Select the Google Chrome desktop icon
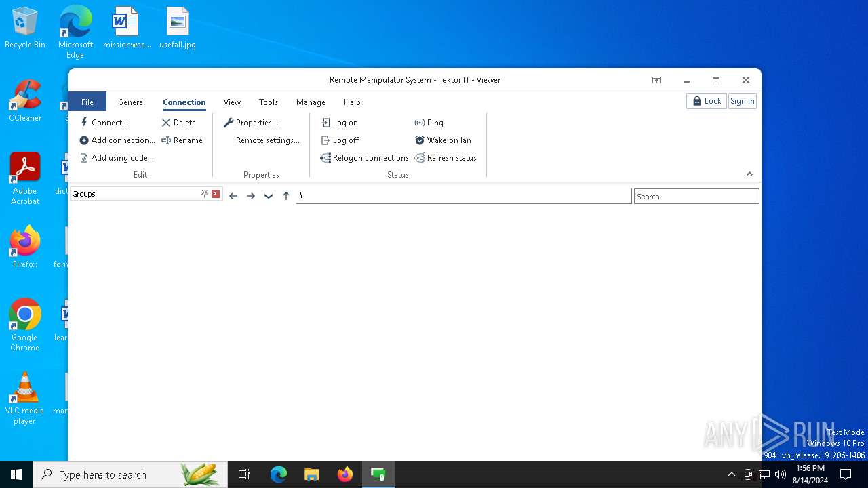This screenshot has width=868, height=488. coord(25,325)
